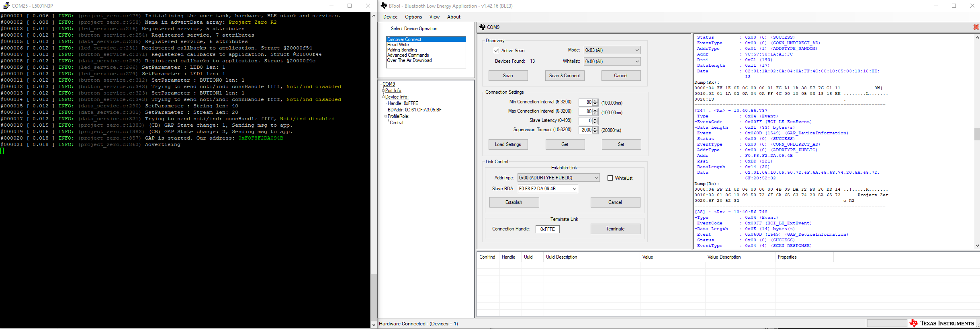Click the Texas Instruments logo in status bar
Screen dimensions: 980x329
942,323
